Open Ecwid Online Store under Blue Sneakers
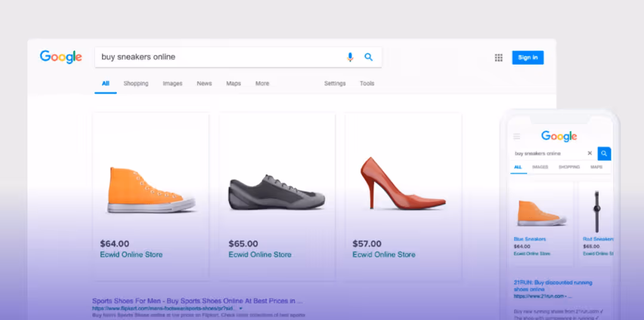 point(532,254)
